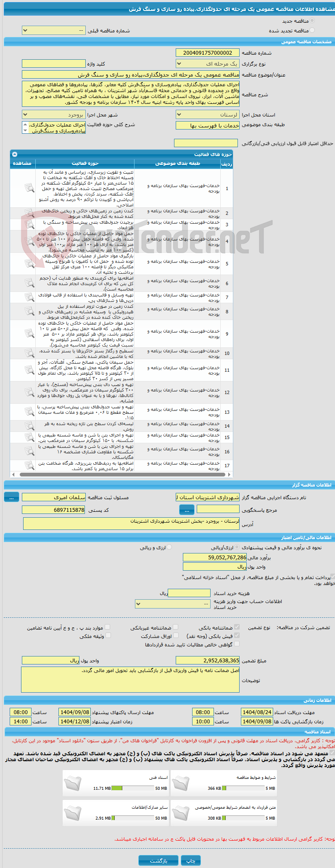335x868 pixels.
Task: Open view icon for activity row 3
Action: coord(29,225)
